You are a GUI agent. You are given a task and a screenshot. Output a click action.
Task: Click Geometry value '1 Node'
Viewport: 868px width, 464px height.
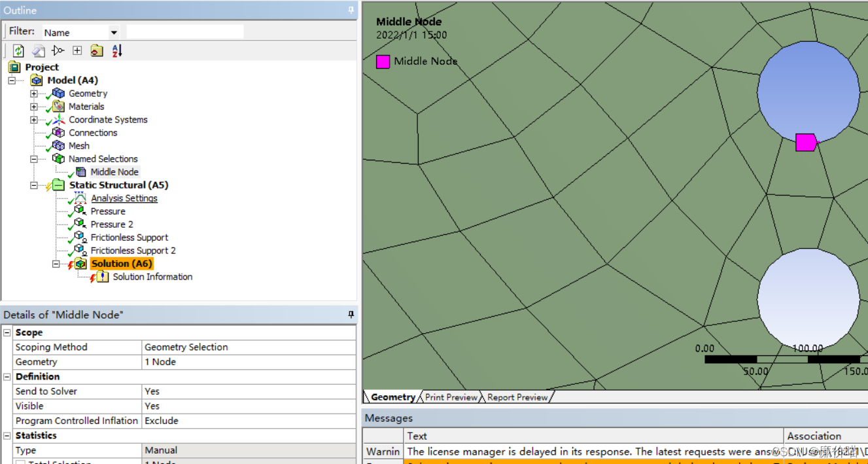[x=249, y=362]
